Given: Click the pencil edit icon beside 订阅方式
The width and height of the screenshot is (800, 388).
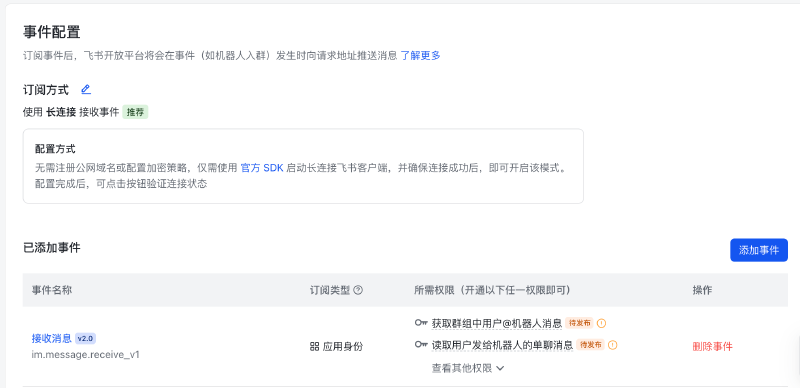Looking at the screenshot, I should pos(86,90).
